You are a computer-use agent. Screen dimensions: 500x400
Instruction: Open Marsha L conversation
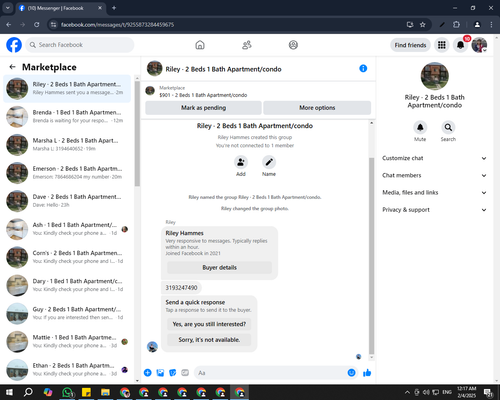[x=67, y=145]
